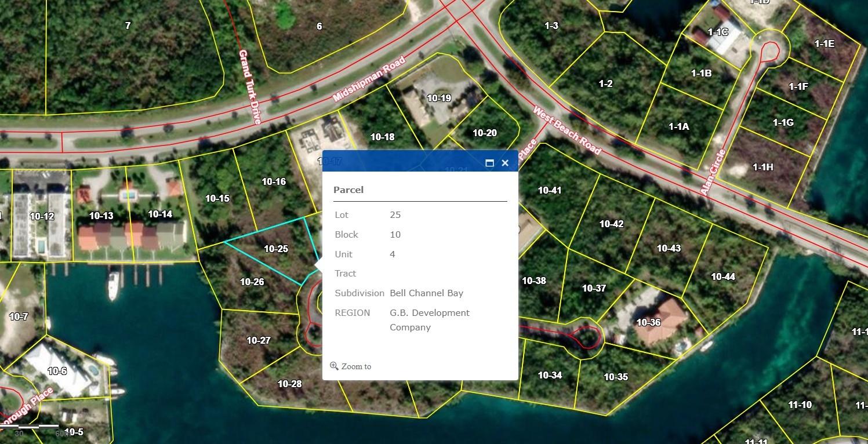Image resolution: width=868 pixels, height=444 pixels.
Task: Click the magnifier icon beside Zoom to
Action: tap(334, 366)
